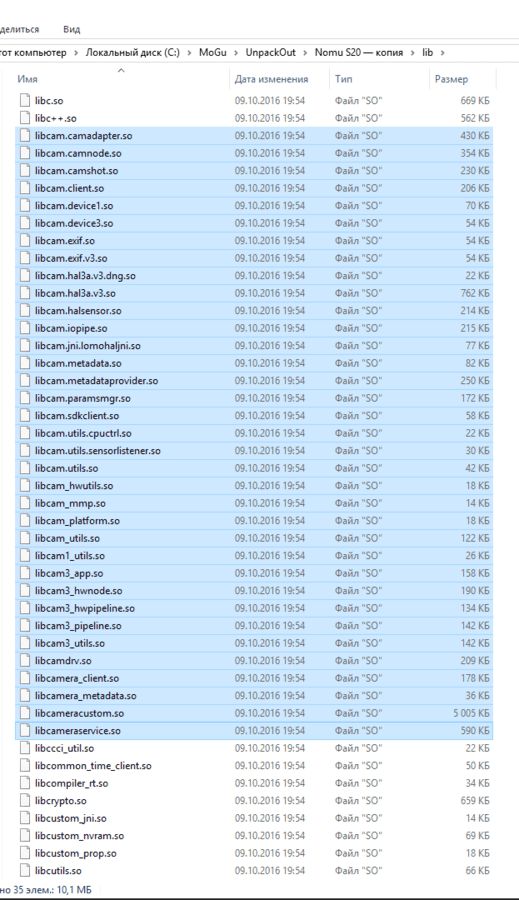This screenshot has width=519, height=900.
Task: Click the libcam.hal3a.v3.so file icon
Action: click(24, 293)
